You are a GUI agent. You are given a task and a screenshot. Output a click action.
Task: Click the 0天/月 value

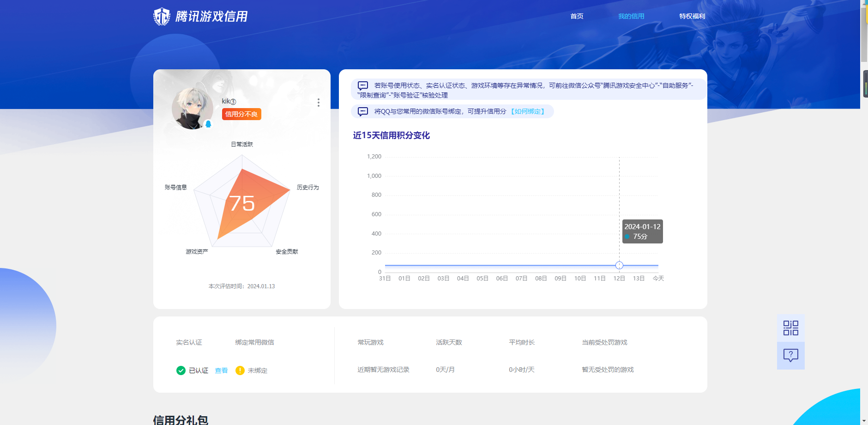pyautogui.click(x=445, y=370)
